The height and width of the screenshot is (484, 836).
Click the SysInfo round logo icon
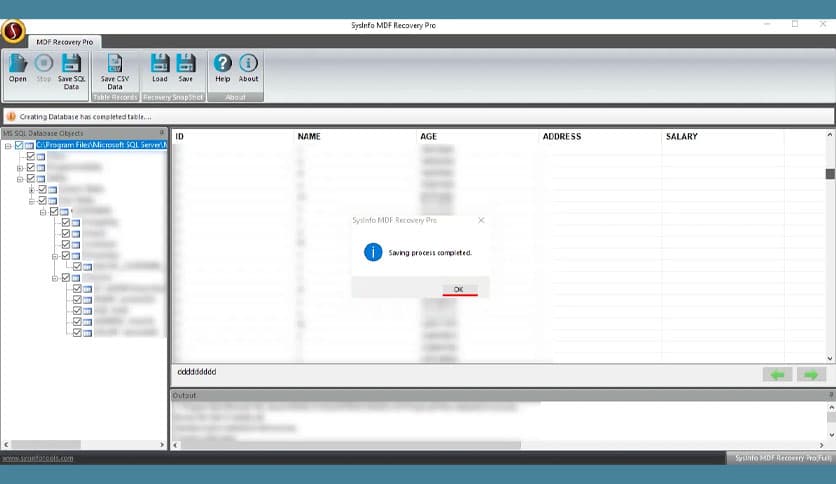(13, 31)
